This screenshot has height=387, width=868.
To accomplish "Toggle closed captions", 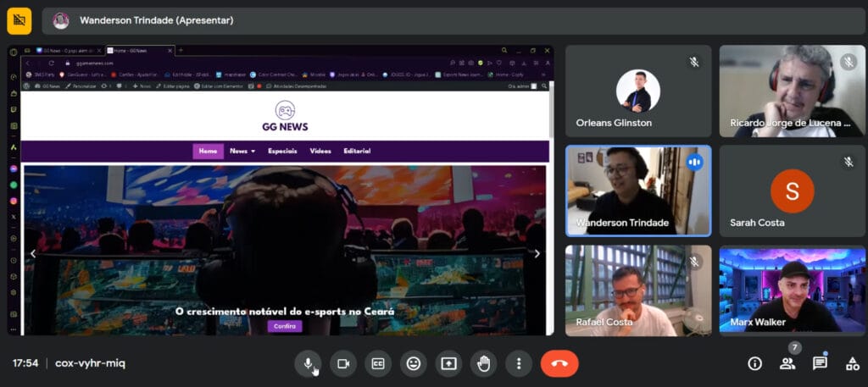I will (x=378, y=363).
